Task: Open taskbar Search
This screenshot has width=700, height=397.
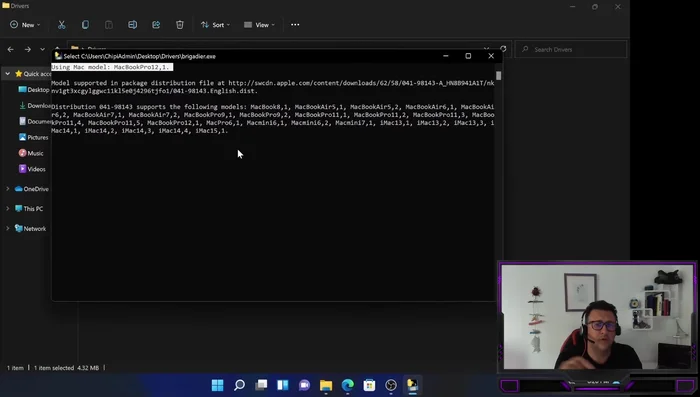Action: point(239,385)
